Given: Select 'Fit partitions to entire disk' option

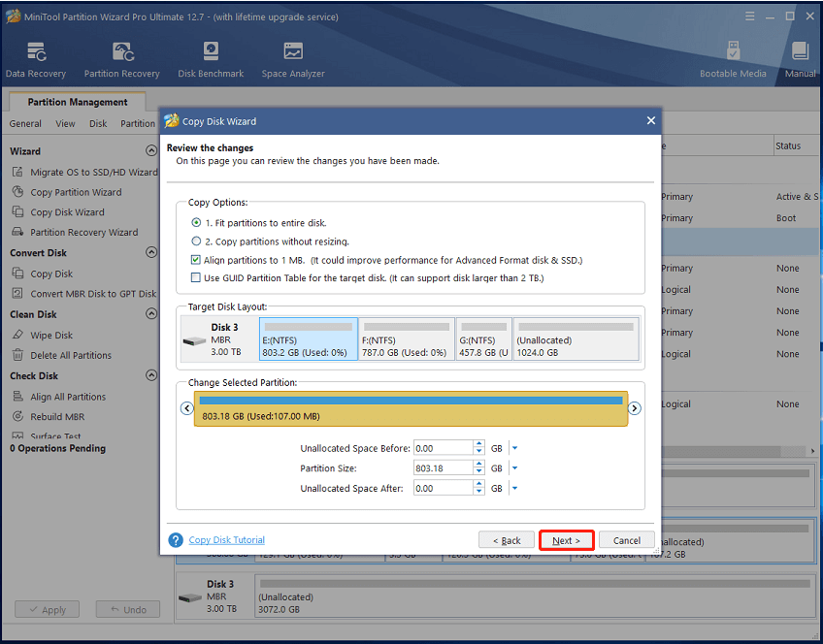Looking at the screenshot, I should 196,223.
